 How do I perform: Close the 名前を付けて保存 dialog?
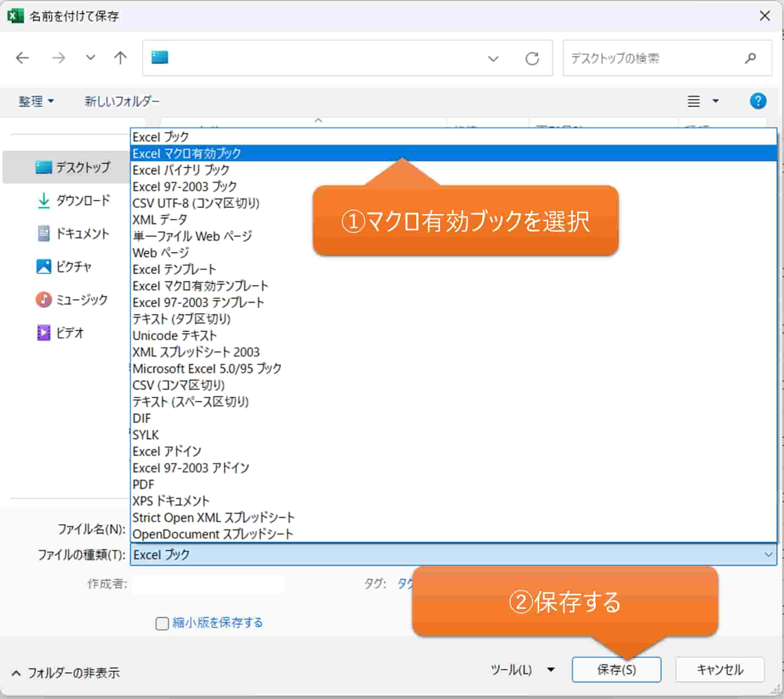click(765, 16)
